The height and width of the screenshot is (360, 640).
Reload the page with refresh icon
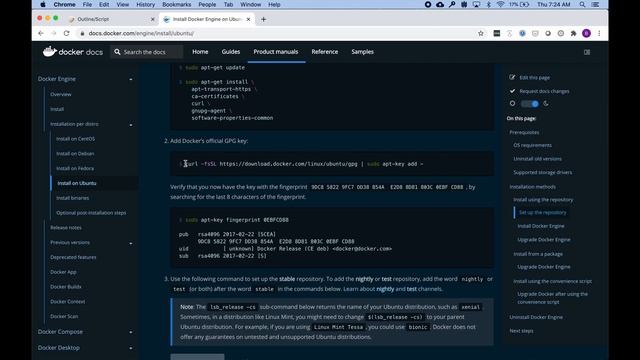click(67, 33)
